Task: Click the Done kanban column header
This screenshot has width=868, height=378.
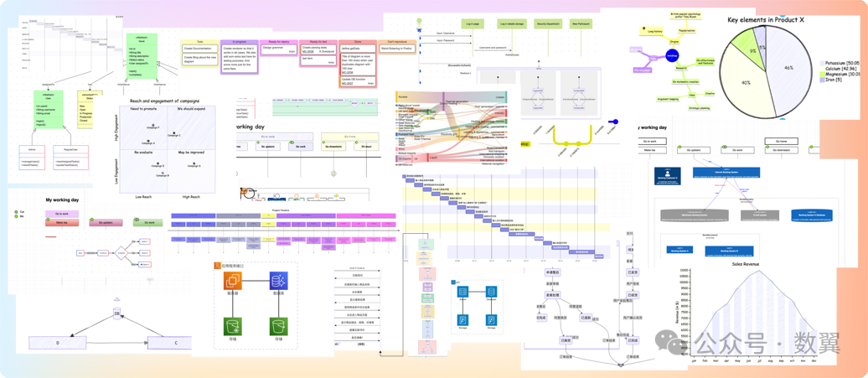Action: pyautogui.click(x=358, y=42)
